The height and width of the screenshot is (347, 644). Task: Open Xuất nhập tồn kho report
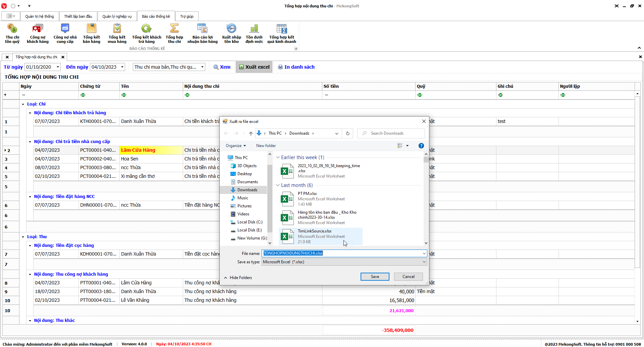click(231, 33)
